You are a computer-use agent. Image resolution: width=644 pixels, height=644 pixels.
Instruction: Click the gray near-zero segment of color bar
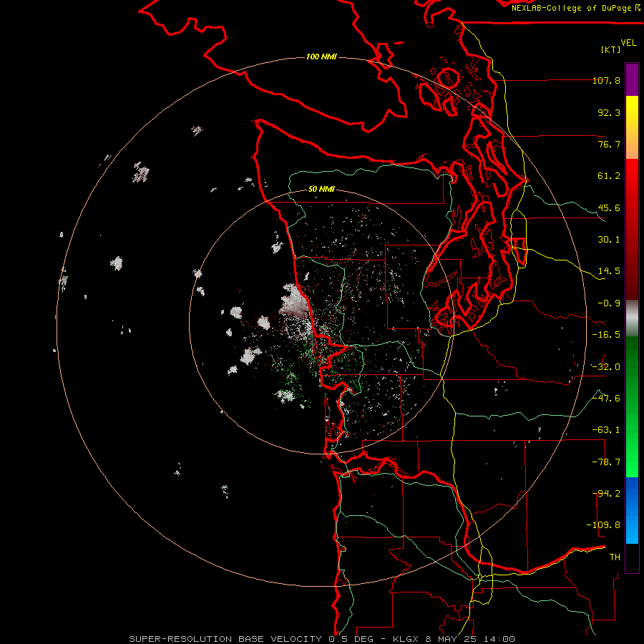point(632,318)
